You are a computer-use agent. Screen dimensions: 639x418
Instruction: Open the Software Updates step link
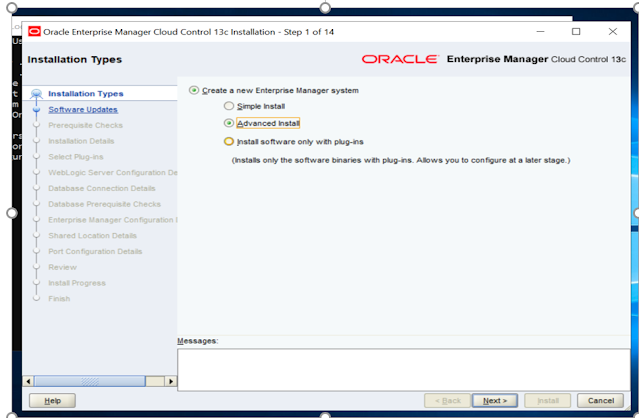click(82, 109)
